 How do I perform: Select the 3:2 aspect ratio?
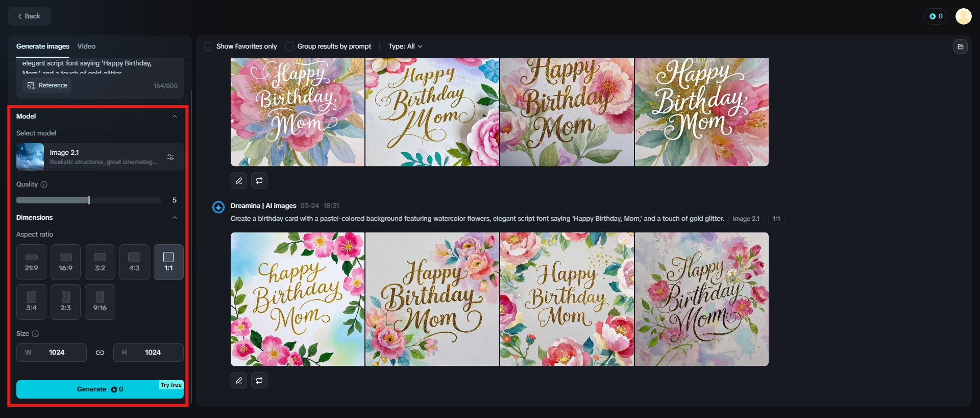pos(100,262)
